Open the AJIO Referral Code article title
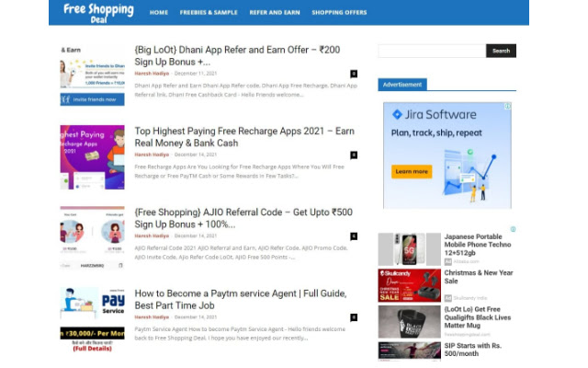Viewport: 588px width, 368px height. [243, 218]
